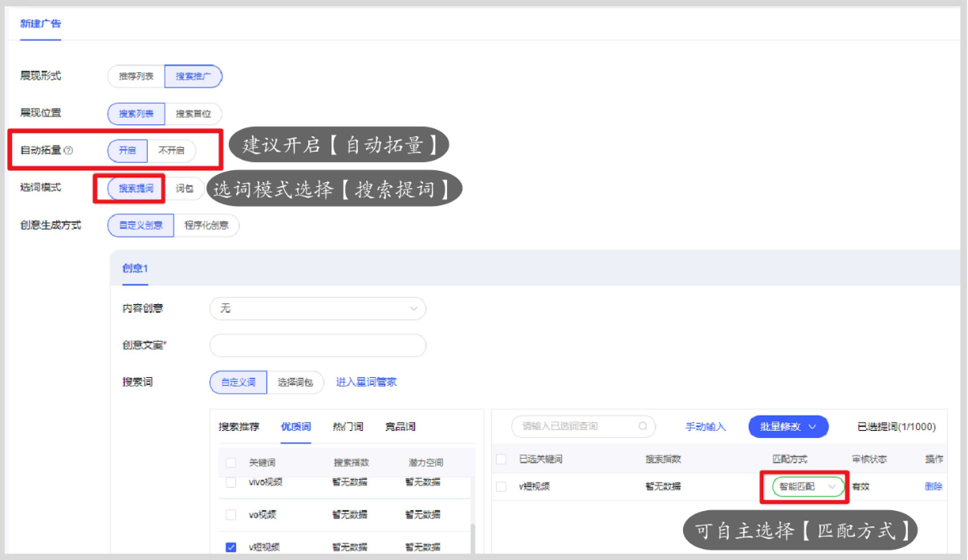This screenshot has width=968, height=560.
Task: Select 词包 as the 选词模式
Action: click(x=183, y=188)
